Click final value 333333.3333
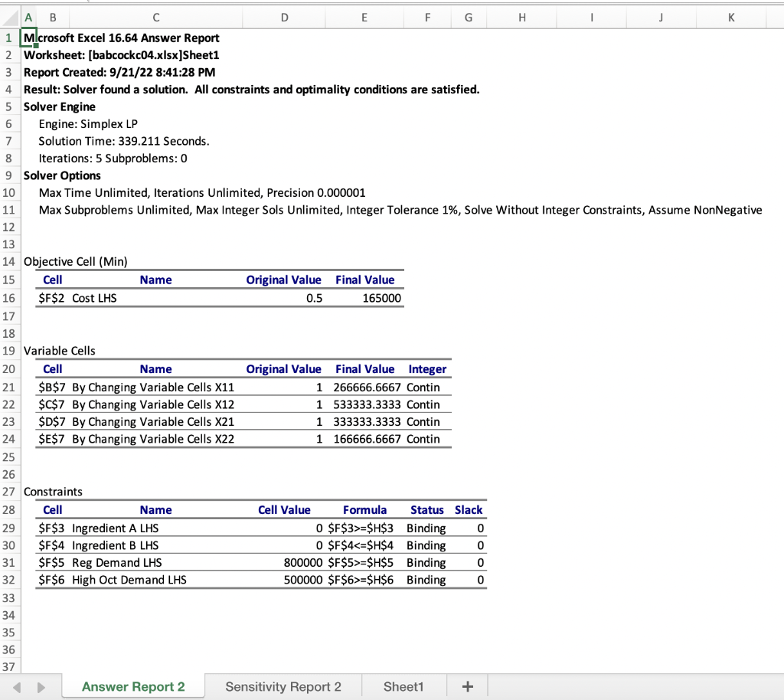The height and width of the screenshot is (700, 784). coord(367,422)
